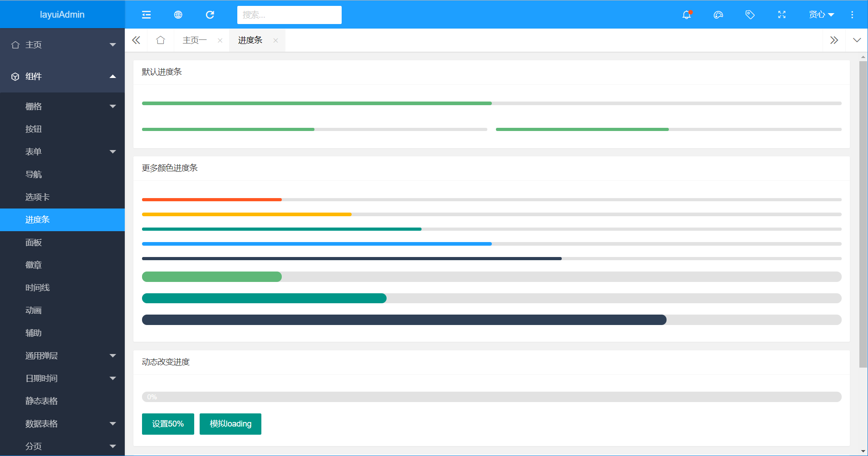Open notifications bell icon
This screenshot has width=868, height=456.
[x=687, y=15]
